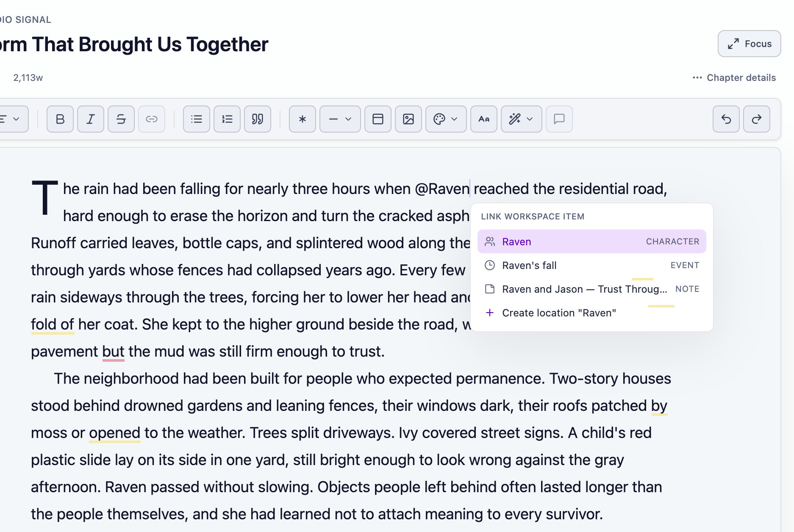
Task: Add a comment with speech bubble icon
Action: click(x=559, y=119)
